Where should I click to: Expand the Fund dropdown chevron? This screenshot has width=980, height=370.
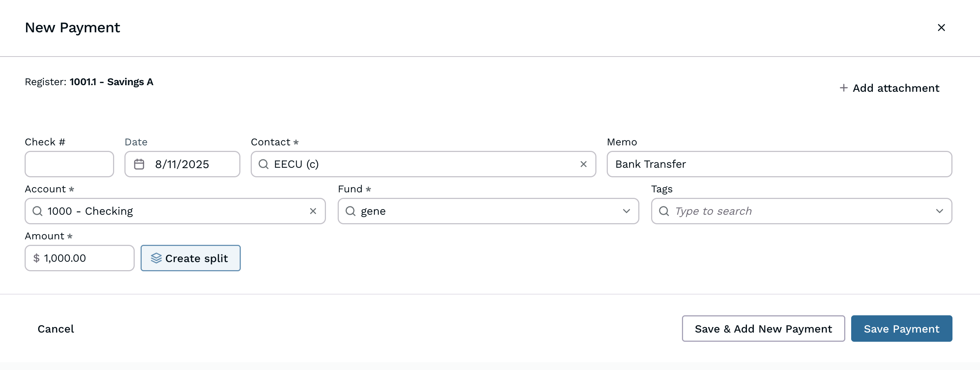(x=626, y=211)
